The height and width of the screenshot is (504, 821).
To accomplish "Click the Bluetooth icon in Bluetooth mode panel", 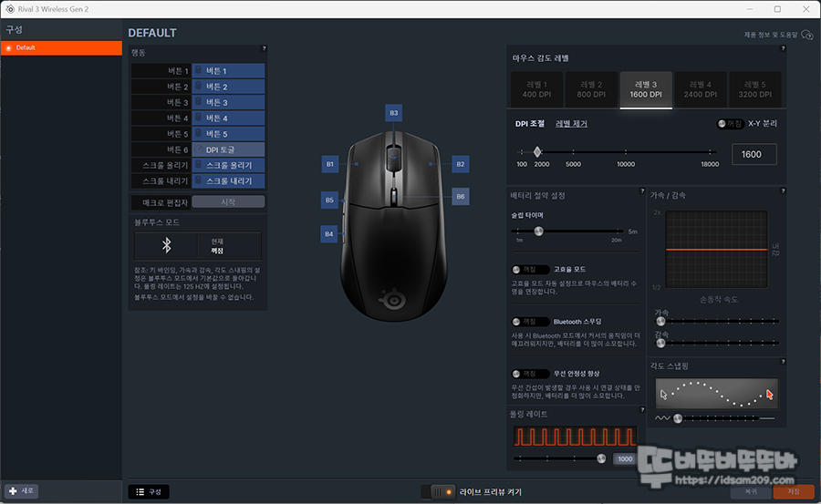I will point(167,245).
